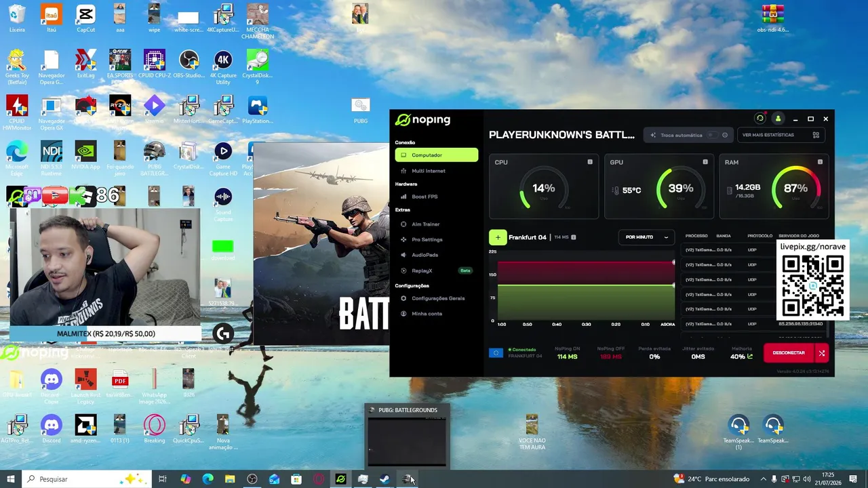Open ReplayX beta feature in NoPing
The image size is (868, 488).
click(x=437, y=270)
